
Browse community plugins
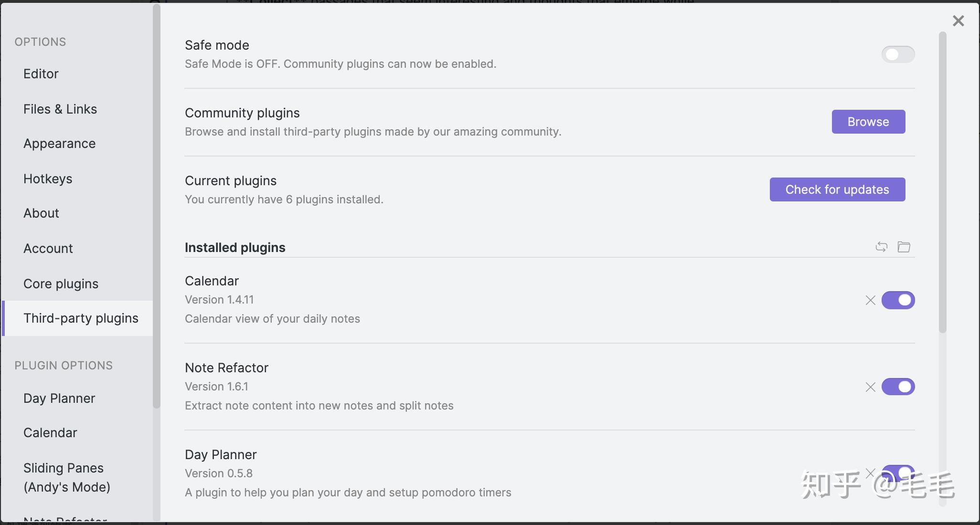click(868, 122)
